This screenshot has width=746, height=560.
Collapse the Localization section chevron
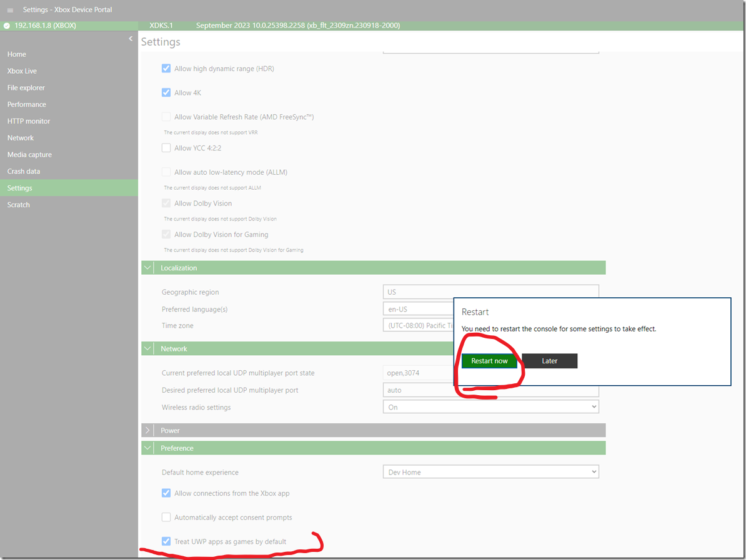(x=147, y=268)
